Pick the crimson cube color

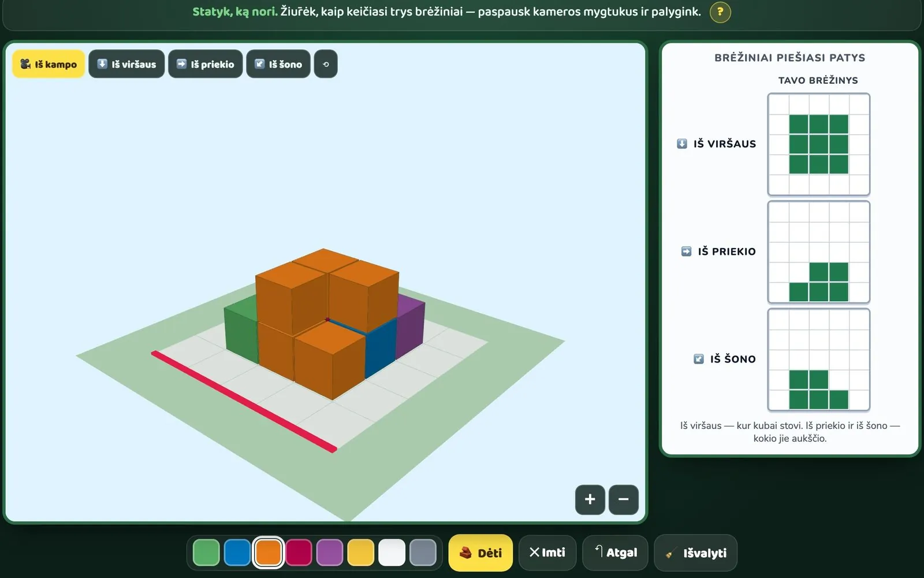(299, 553)
